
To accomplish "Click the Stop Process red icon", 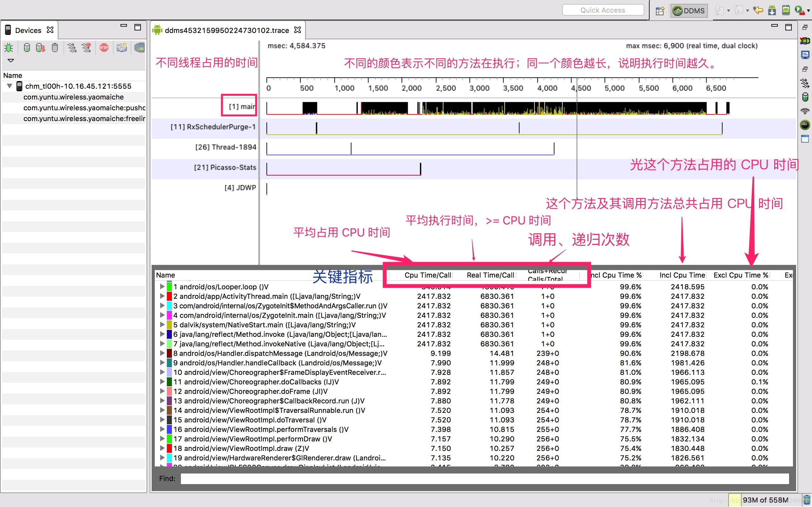I will pyautogui.click(x=104, y=48).
